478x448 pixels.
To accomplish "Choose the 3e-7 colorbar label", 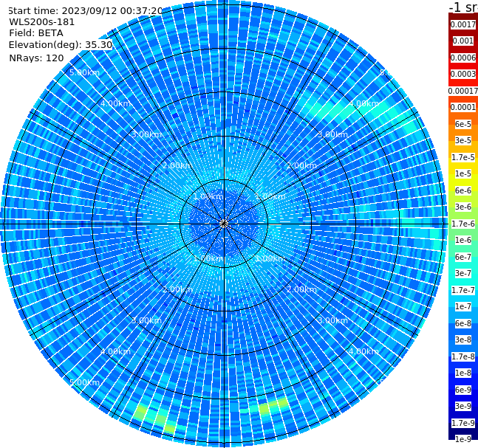I will (x=463, y=273).
